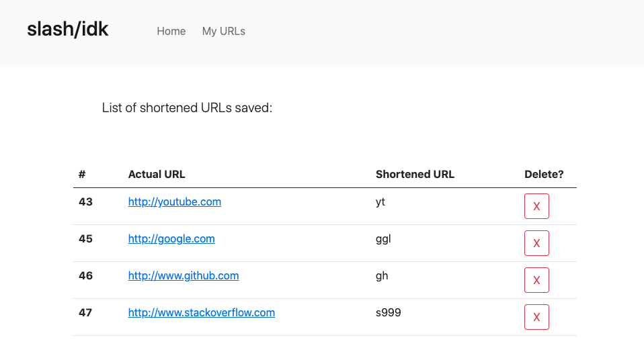Delete the youtube.com entry with X
This screenshot has width=644, height=360.
coord(536,206)
